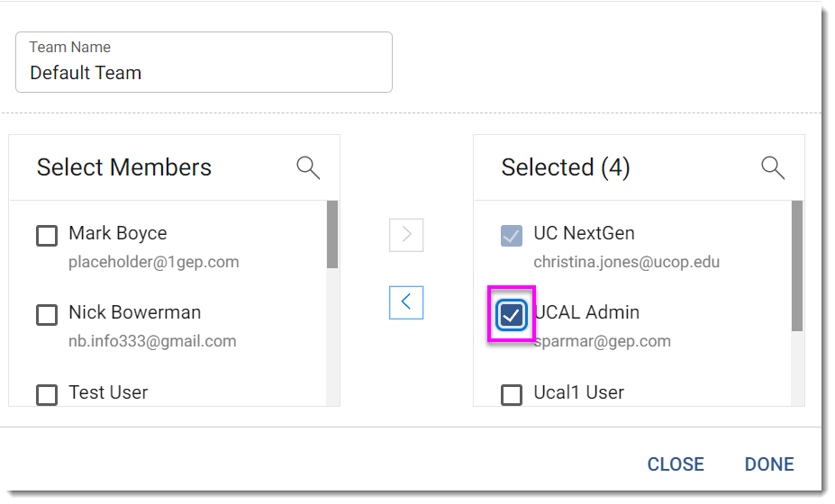Toggle the UC NextGen checkbox
The height and width of the screenshot is (504, 835).
pyautogui.click(x=512, y=236)
